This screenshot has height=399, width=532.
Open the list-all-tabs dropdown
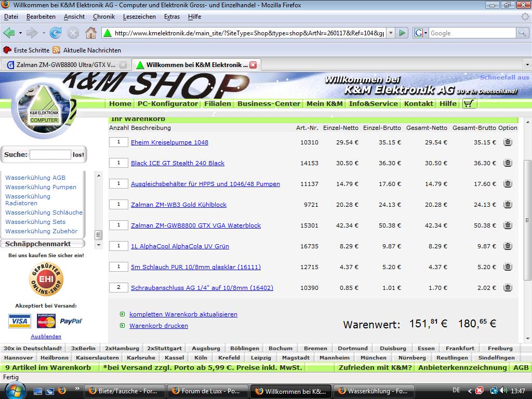pos(527,64)
